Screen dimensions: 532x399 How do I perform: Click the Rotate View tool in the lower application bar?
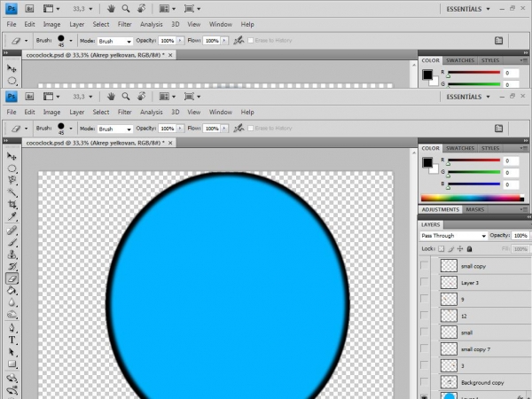click(142, 97)
